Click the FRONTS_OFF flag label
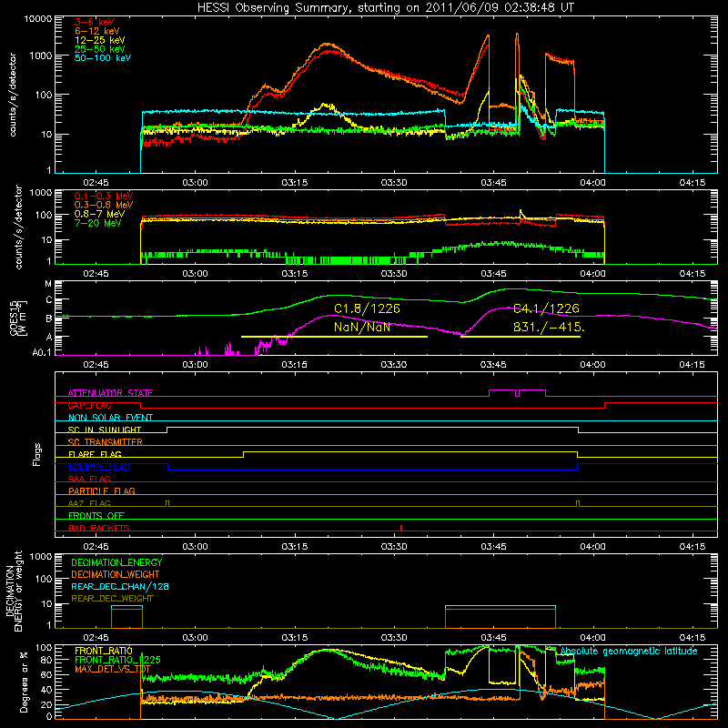Screen dimensions: 728x728 (x=96, y=515)
